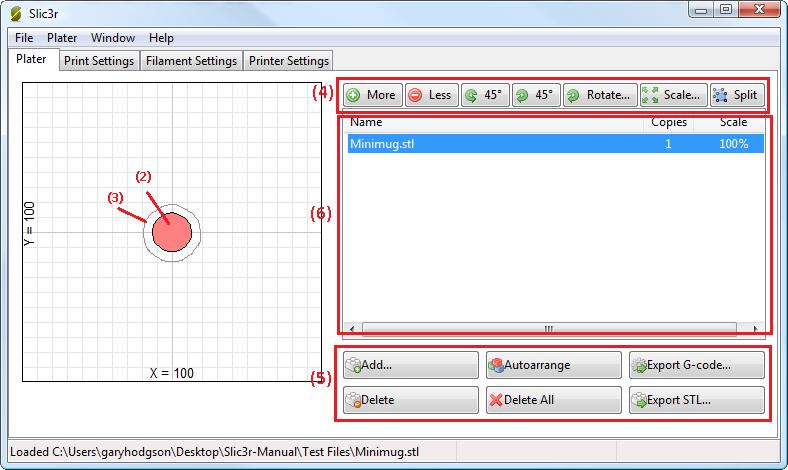Switch to Filament Settings tab
This screenshot has width=788, height=470.
point(191,61)
